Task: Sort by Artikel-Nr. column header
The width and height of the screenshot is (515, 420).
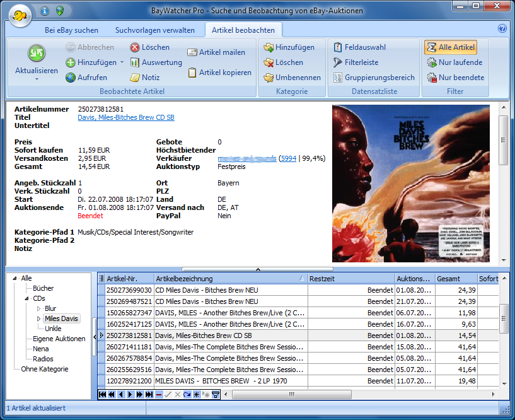Action: tap(129, 279)
